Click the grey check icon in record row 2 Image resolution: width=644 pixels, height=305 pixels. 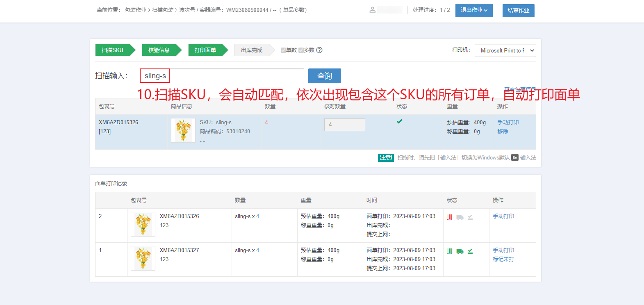[x=470, y=217]
